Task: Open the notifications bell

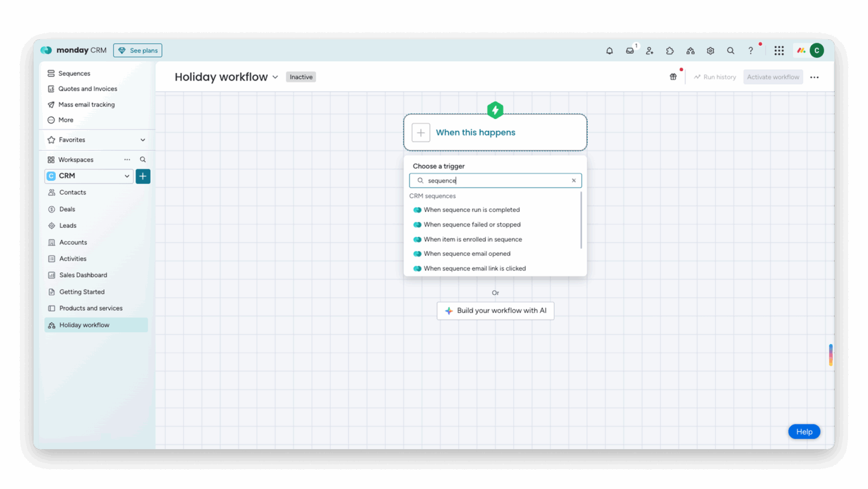Action: 609,50
